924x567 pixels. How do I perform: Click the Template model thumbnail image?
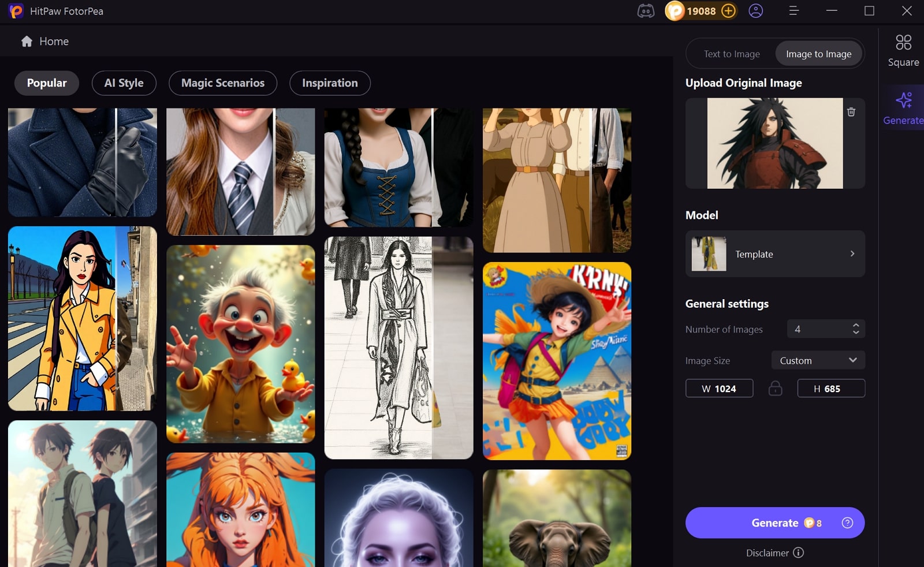point(709,253)
